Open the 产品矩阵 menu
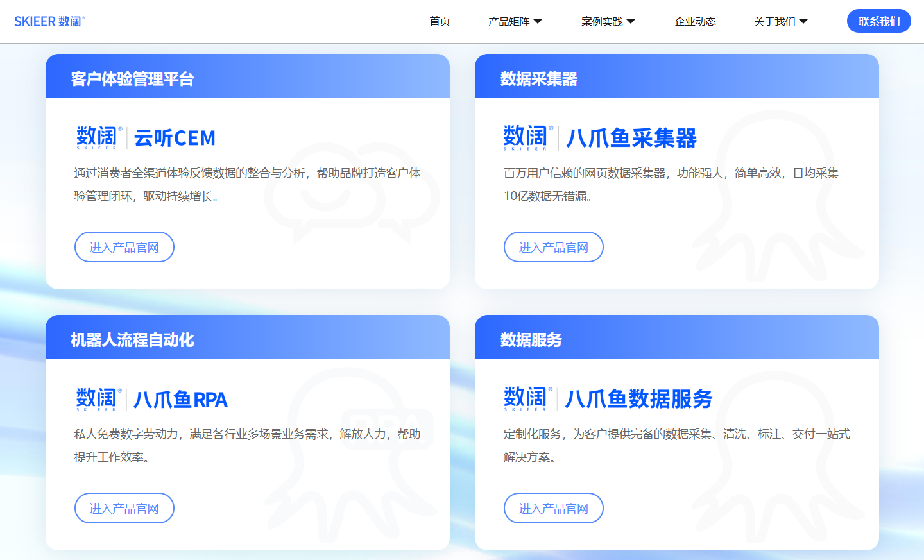The height and width of the screenshot is (560, 924). [509, 21]
